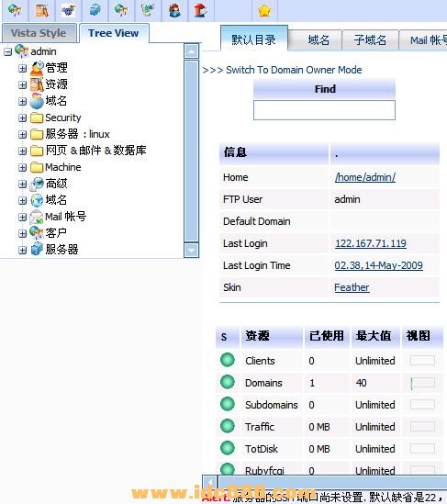The width and height of the screenshot is (447, 504).
Task: Click the 服务器 blue cube icon
Action: tap(37, 250)
